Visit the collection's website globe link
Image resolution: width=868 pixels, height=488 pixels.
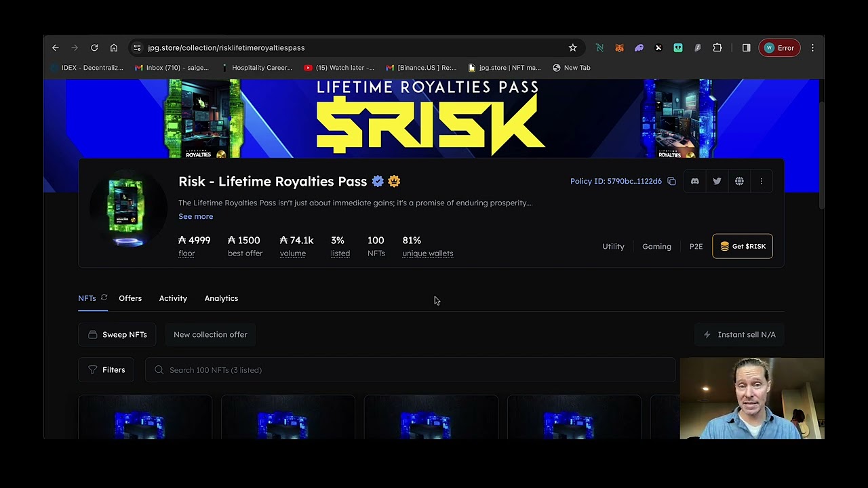click(x=739, y=181)
